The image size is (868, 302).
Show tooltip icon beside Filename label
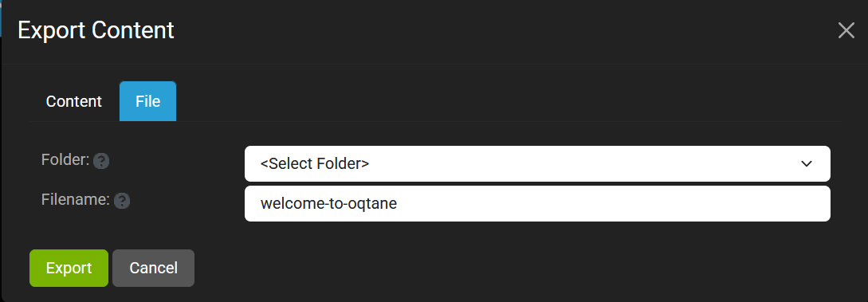pyautogui.click(x=122, y=201)
